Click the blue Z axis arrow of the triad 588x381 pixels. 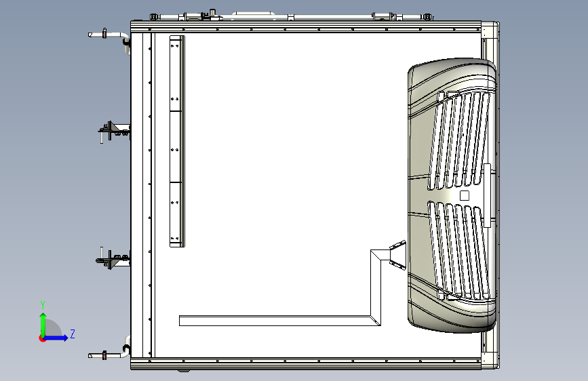(x=58, y=338)
